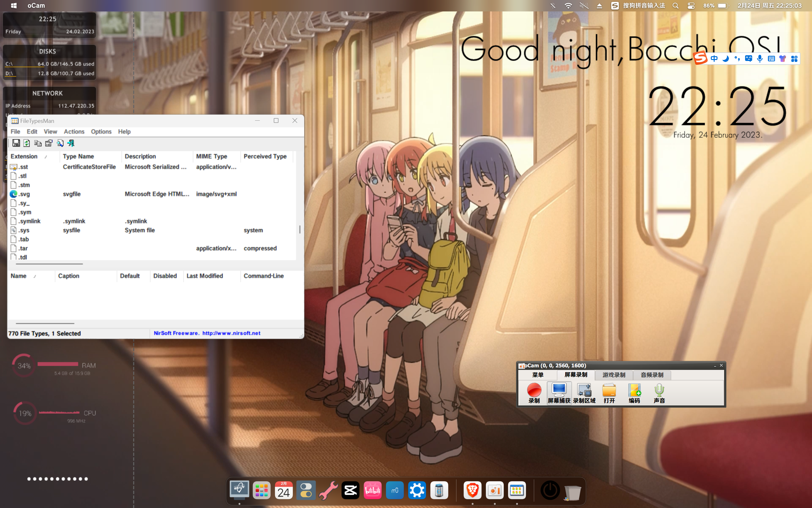Sort actions by the Command-Line column header

(x=272, y=276)
